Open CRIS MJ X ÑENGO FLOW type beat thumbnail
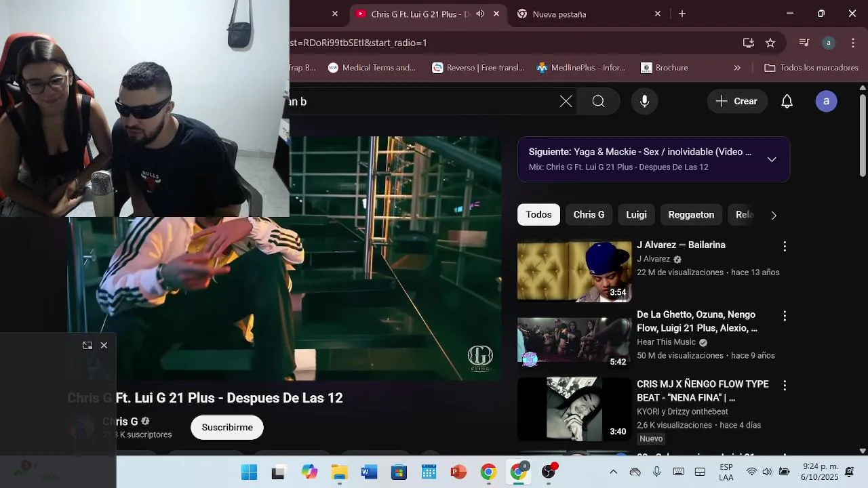Image resolution: width=868 pixels, height=488 pixels. [574, 409]
